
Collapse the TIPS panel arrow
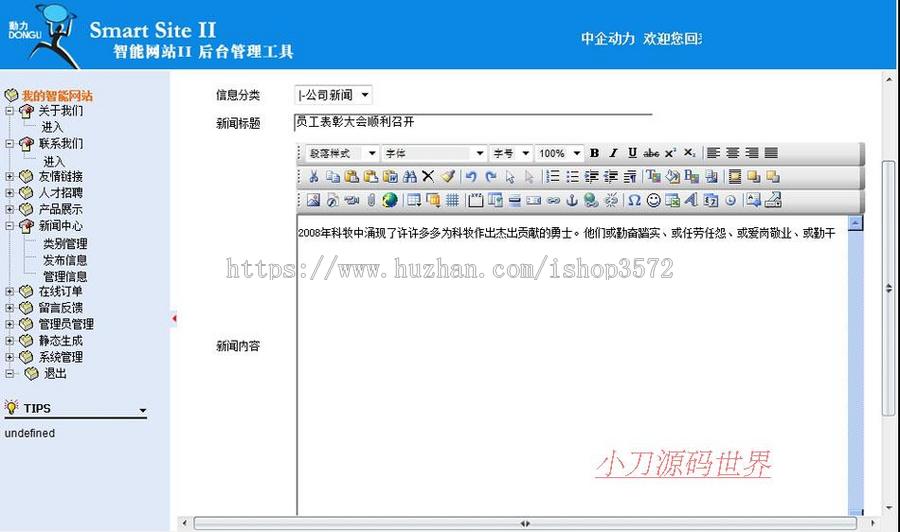(x=142, y=411)
